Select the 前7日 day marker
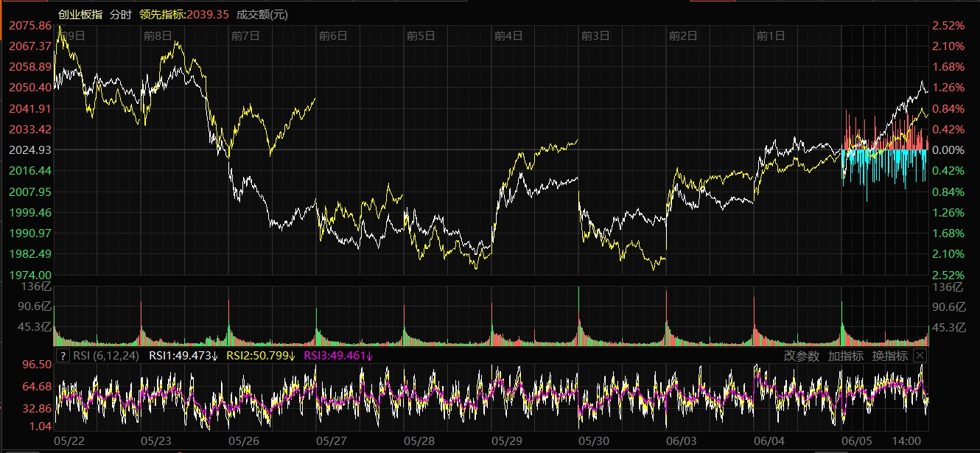The image size is (980, 453). point(245,35)
